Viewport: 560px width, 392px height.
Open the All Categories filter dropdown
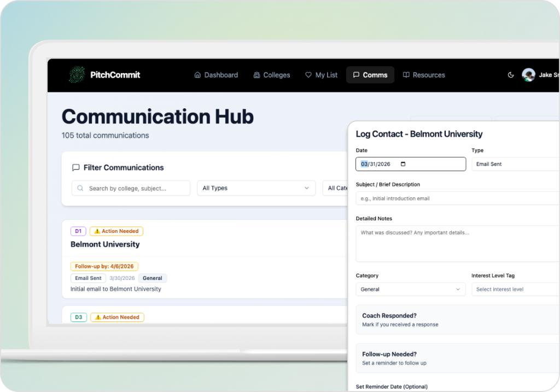click(335, 188)
